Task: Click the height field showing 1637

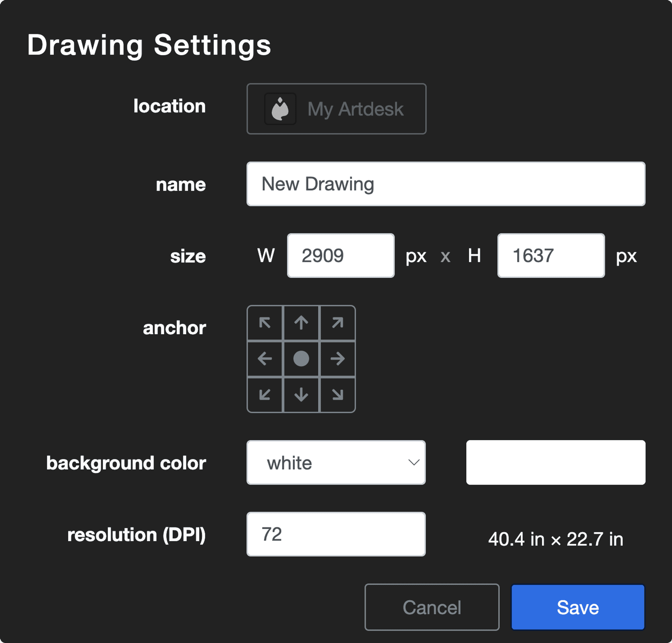Action: coord(551,256)
